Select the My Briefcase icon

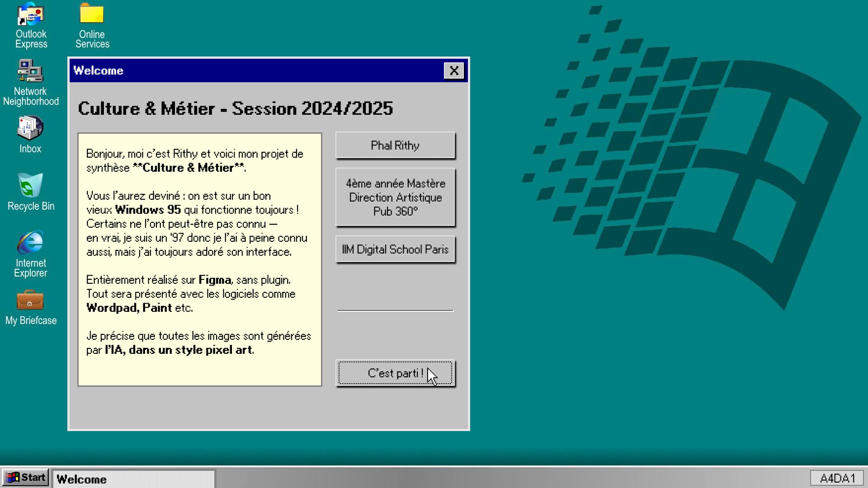[x=31, y=308]
